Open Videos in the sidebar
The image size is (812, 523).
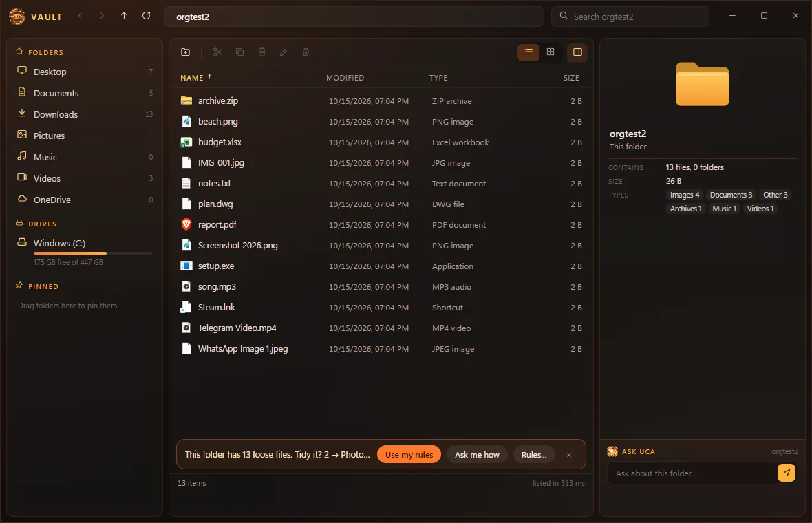(85, 178)
